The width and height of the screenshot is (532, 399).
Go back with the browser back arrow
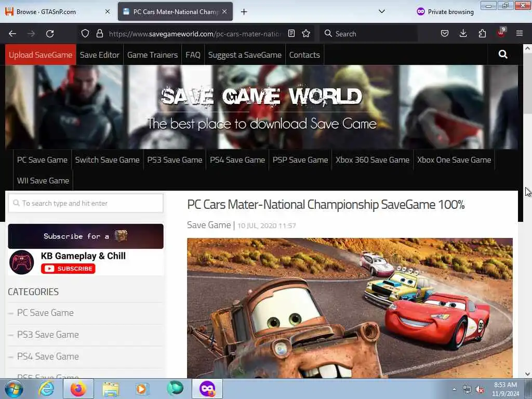[x=12, y=34]
